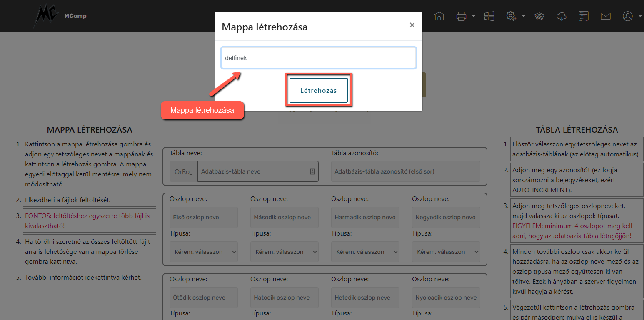Open the photo gallery icon
The width and height of the screenshot is (644, 320).
point(539,16)
